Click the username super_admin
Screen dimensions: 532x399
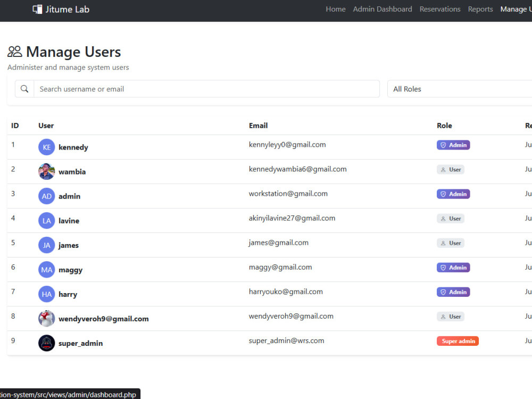(81, 343)
